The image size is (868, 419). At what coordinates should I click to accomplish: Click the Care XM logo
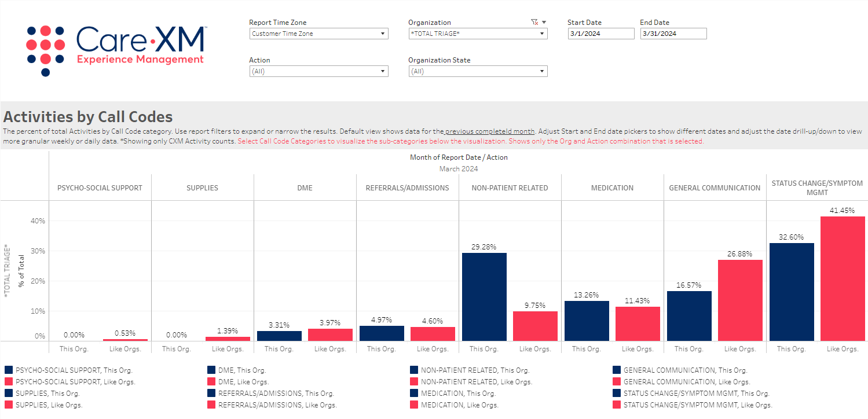[x=116, y=50]
